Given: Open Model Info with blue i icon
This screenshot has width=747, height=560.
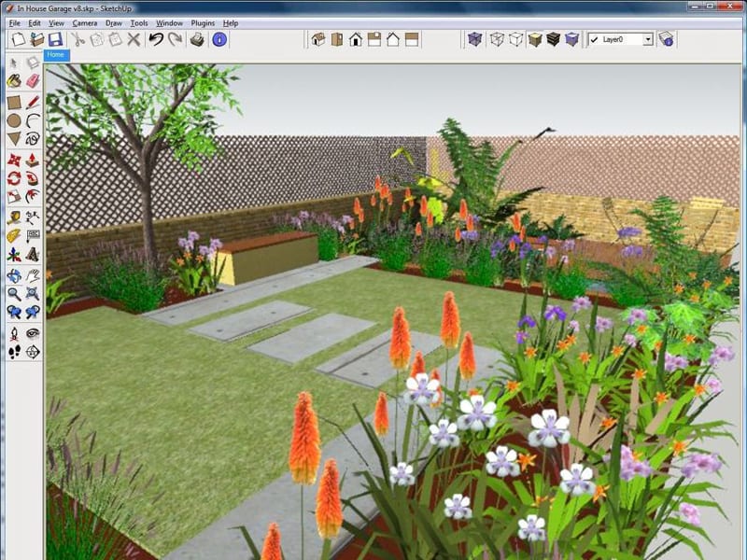Looking at the screenshot, I should [x=219, y=39].
